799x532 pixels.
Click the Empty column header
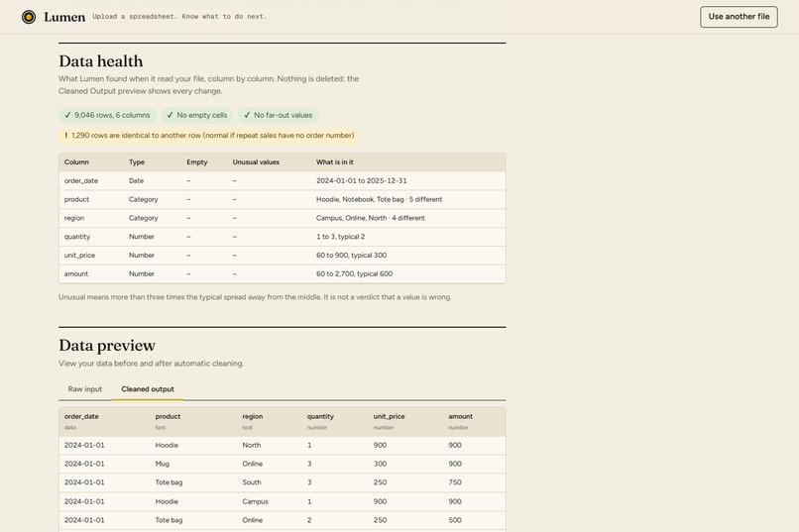click(196, 161)
